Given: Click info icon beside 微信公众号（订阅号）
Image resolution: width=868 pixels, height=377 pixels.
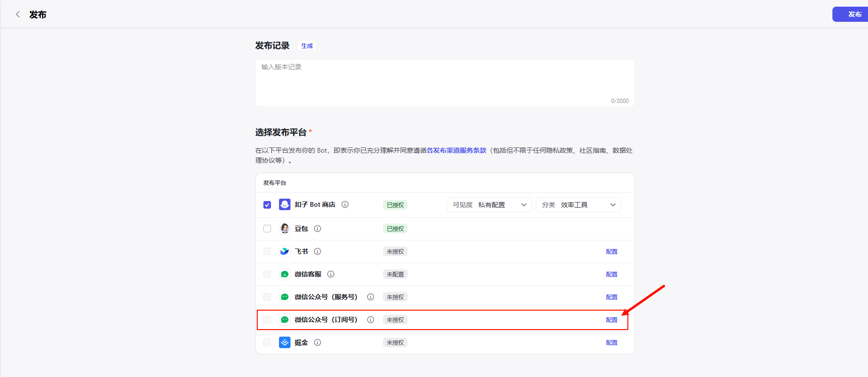Looking at the screenshot, I should pos(371,320).
